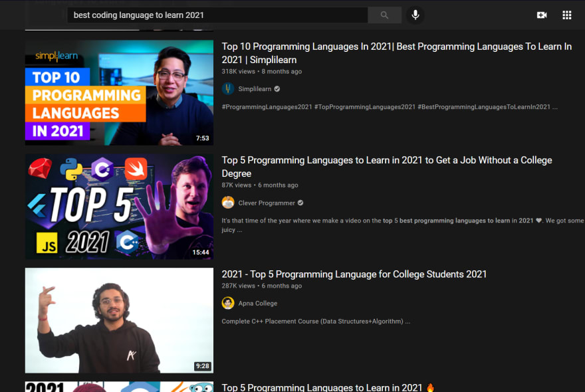Open Top 5 Languages Without College Degree title
585x392 pixels.
pos(386,167)
